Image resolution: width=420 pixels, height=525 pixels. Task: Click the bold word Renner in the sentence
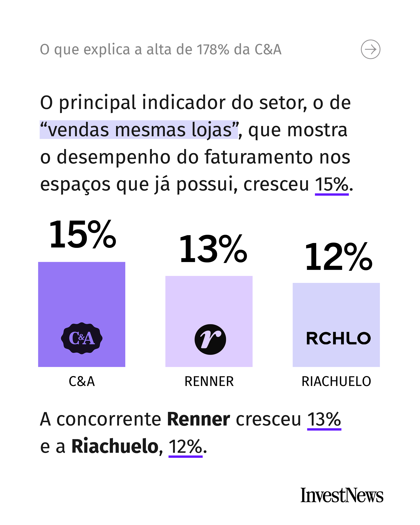[x=198, y=419]
